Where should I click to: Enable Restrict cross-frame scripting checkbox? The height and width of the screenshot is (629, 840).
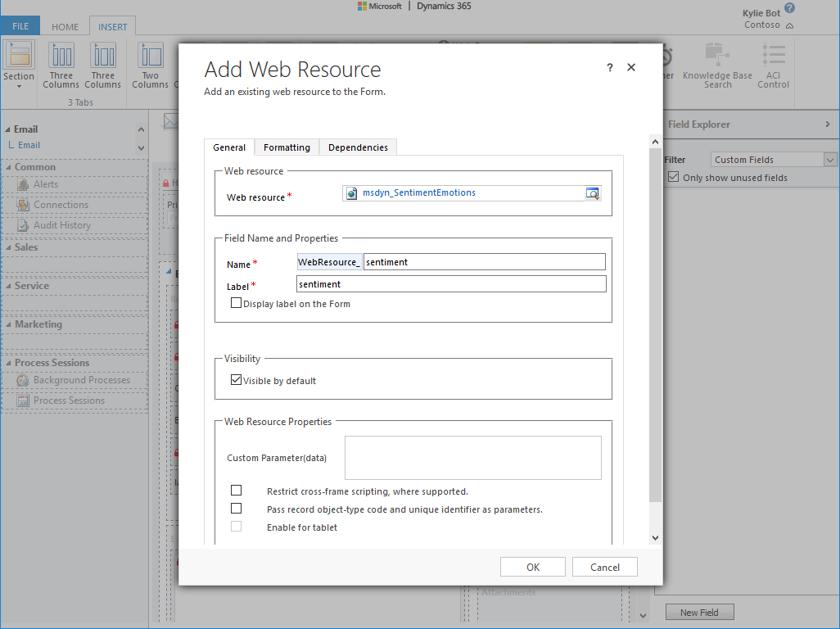(237, 491)
